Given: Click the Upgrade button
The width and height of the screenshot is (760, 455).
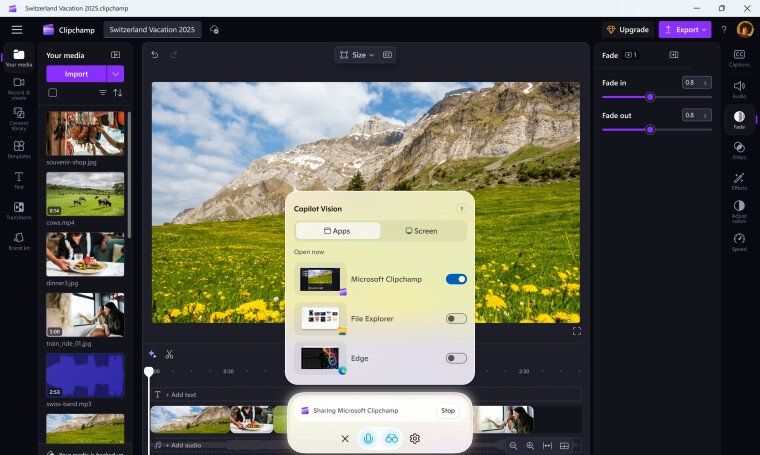Looking at the screenshot, I should (628, 30).
